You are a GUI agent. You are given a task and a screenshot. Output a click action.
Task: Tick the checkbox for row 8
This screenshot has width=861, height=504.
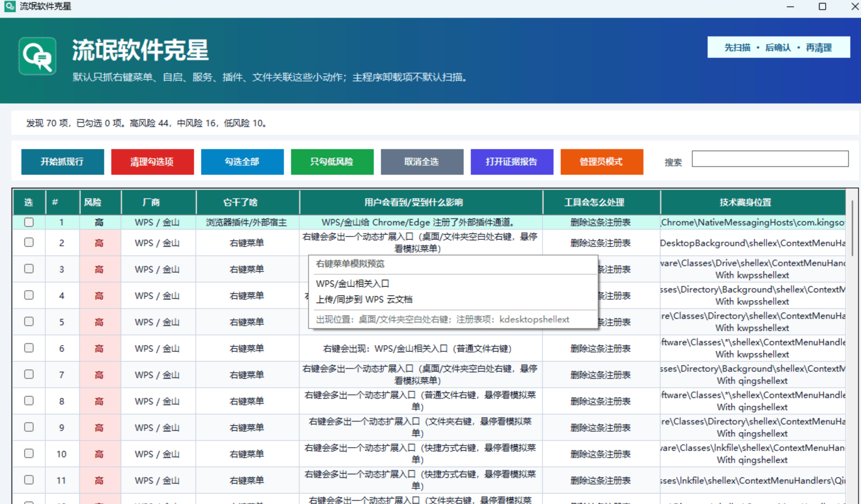pyautogui.click(x=29, y=401)
